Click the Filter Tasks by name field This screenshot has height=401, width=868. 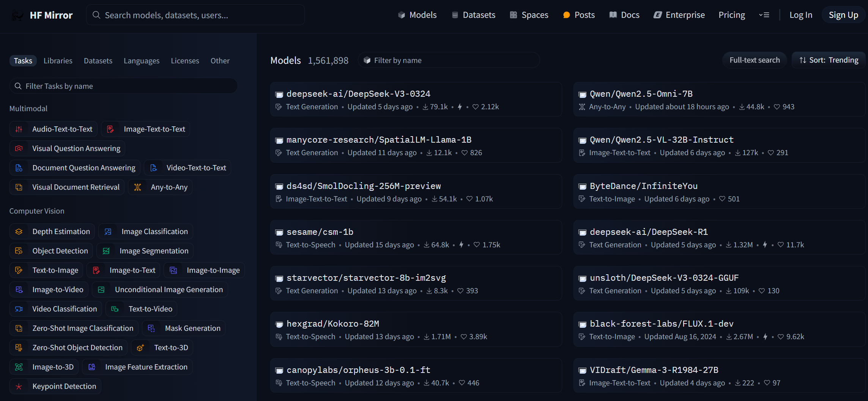pos(124,86)
